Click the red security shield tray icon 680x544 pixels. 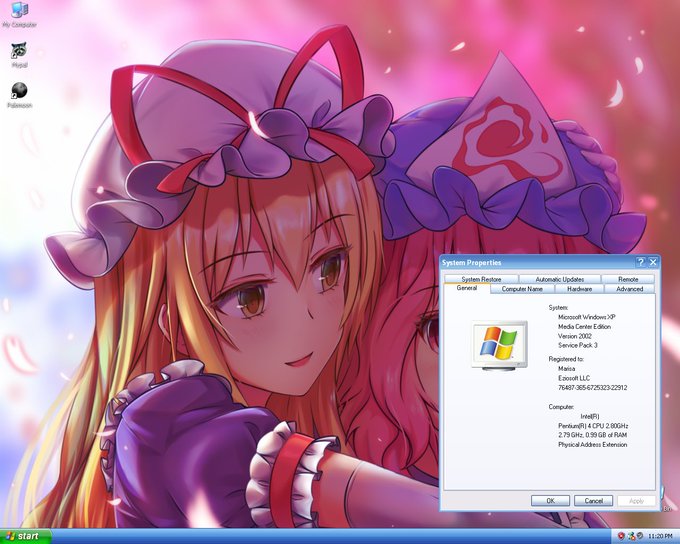[621, 536]
